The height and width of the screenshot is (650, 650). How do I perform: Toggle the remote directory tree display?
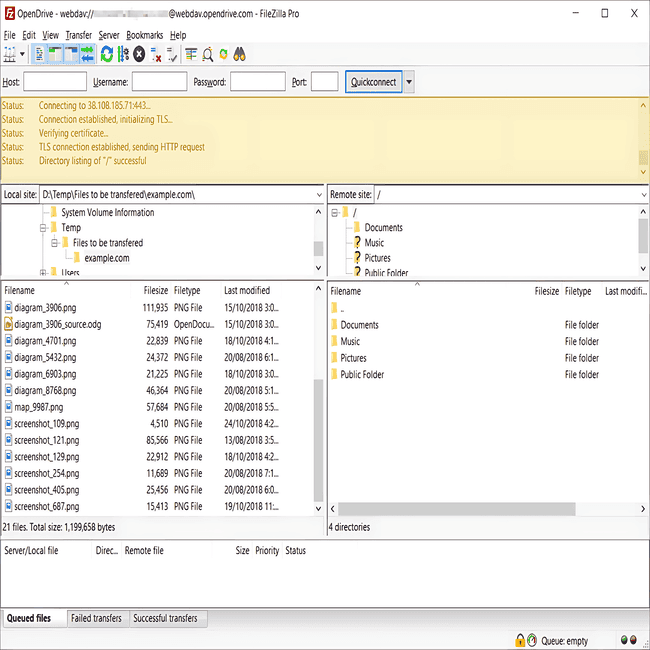[x=71, y=54]
